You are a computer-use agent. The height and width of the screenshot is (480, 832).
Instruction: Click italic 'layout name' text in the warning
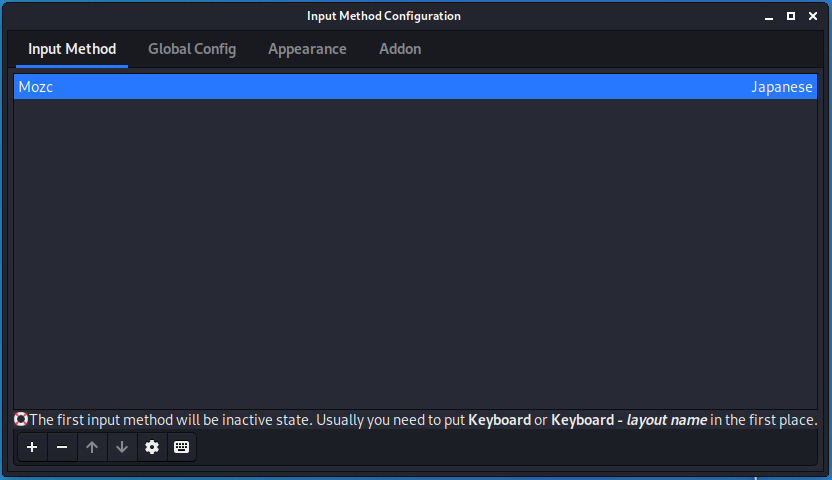tap(666, 420)
